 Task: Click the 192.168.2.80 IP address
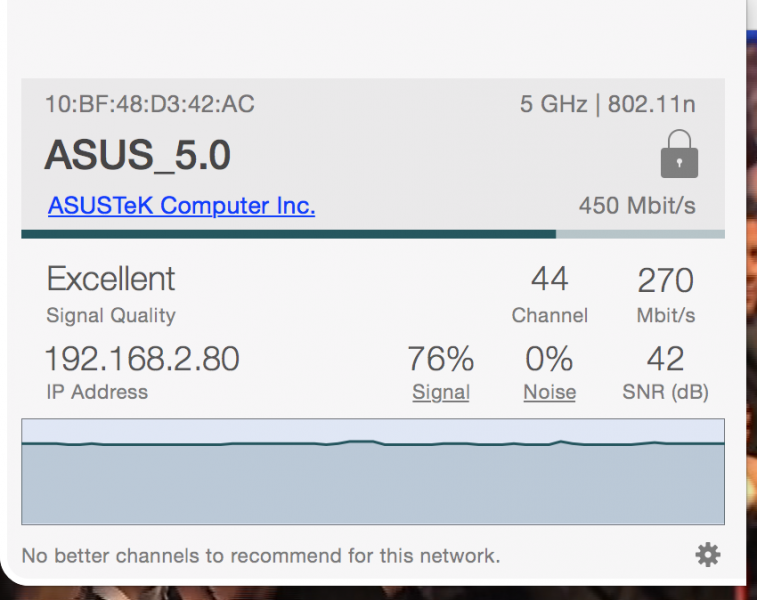pyautogui.click(x=143, y=358)
